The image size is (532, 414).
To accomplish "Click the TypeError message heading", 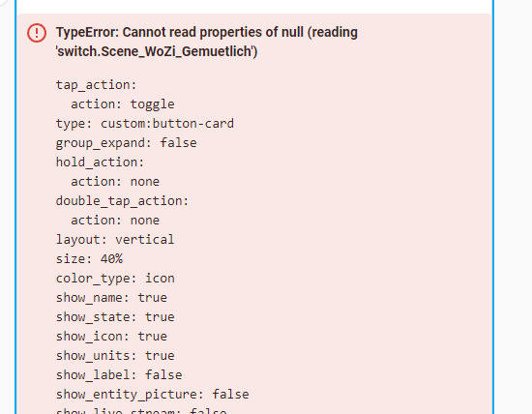I will pos(207,42).
